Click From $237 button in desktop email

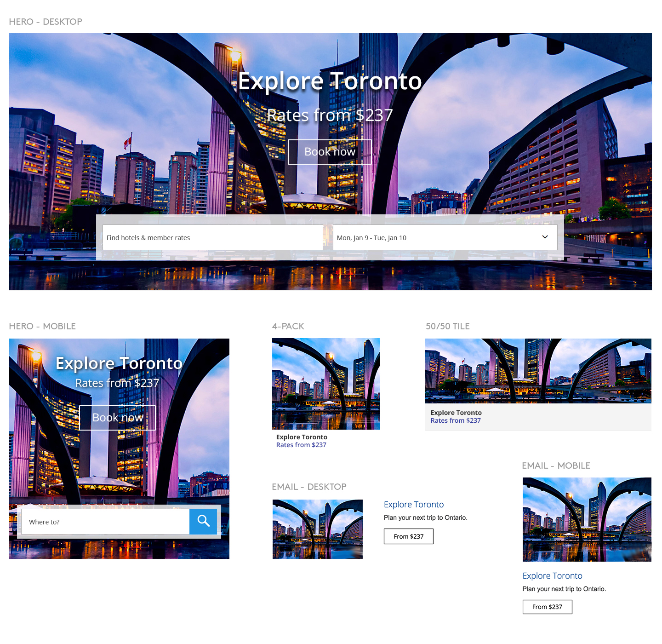click(x=408, y=536)
